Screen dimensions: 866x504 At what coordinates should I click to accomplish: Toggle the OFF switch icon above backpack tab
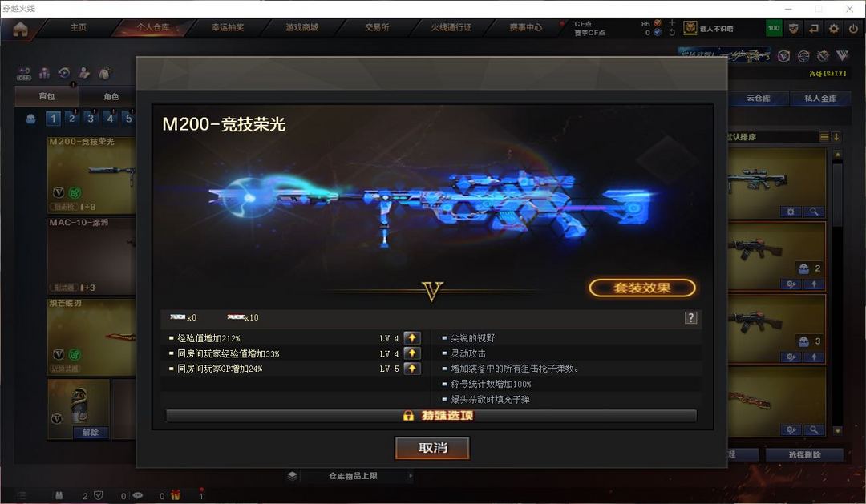click(x=24, y=74)
